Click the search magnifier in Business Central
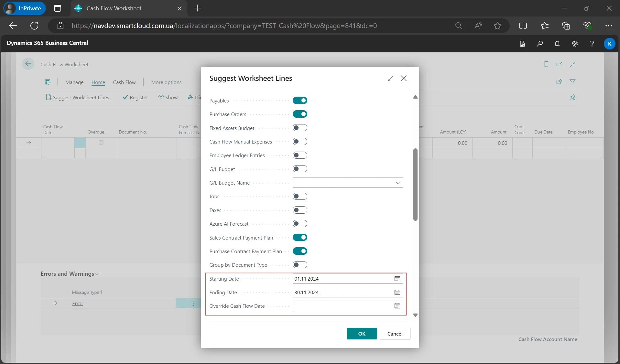 539,44
